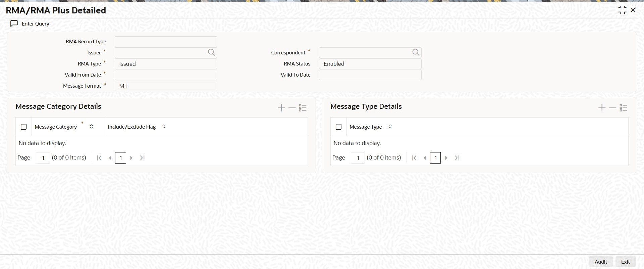The width and height of the screenshot is (644, 269).
Task: Open Issuer lookup search icon
Action: coord(211,52)
